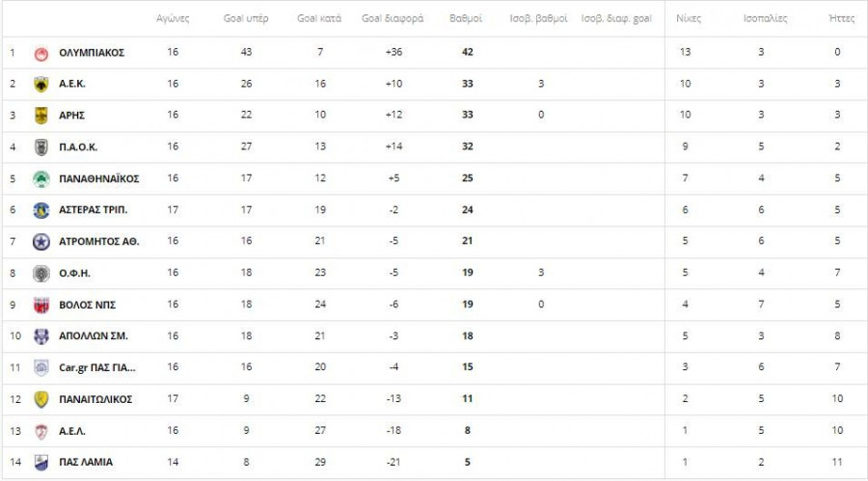Click the ΒΟΛΟΣ ΝΠΣ team logo
The height and width of the screenshot is (481, 868).
coord(41,305)
